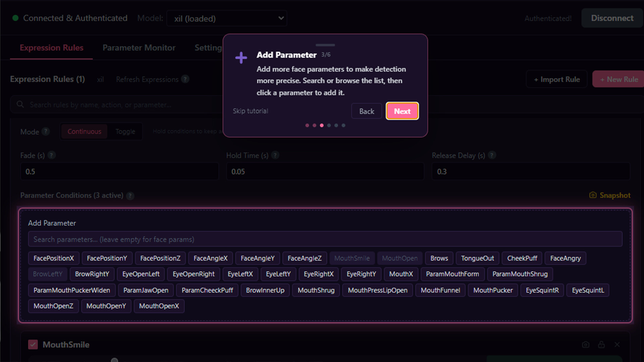Click the camera icon next to Snapshot
Image resolution: width=644 pixels, height=362 pixels.
(593, 195)
